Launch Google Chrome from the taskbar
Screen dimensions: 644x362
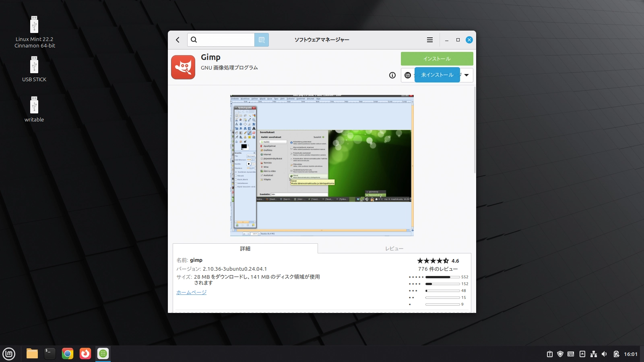tap(68, 354)
